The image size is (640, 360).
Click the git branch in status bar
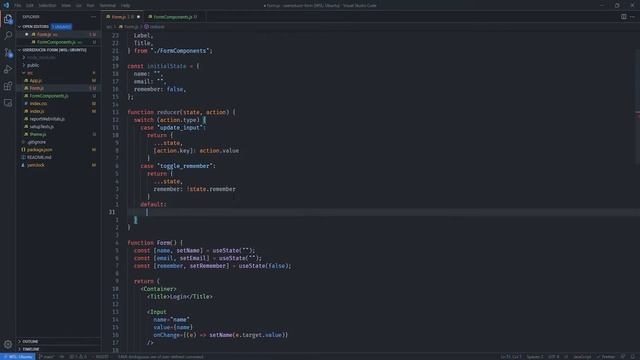pyautogui.click(x=47, y=357)
